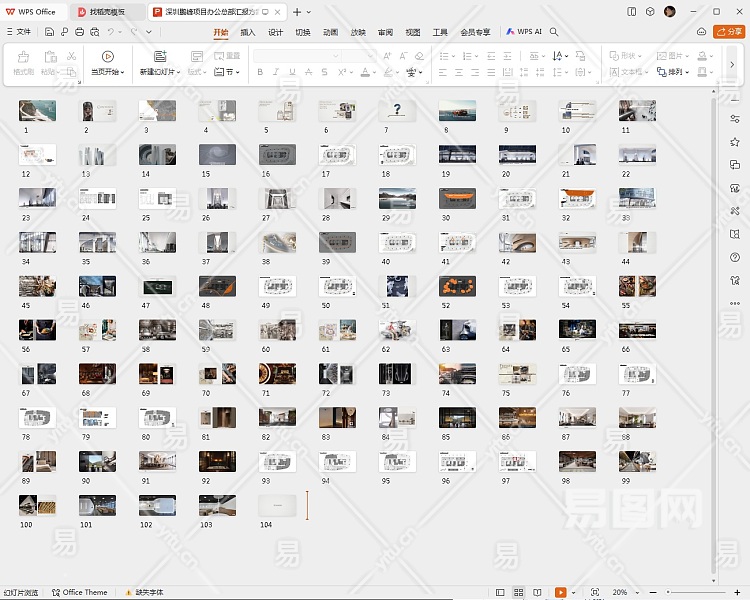Expand the 当页开始 dropdown arrow
This screenshot has height=600, width=750.
click(122, 73)
